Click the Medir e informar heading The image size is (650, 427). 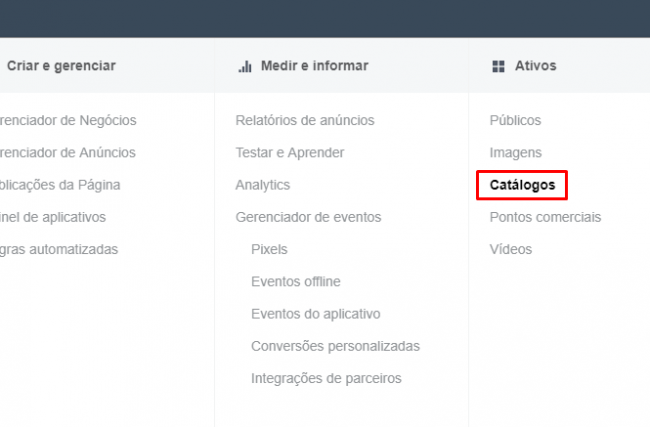315,66
